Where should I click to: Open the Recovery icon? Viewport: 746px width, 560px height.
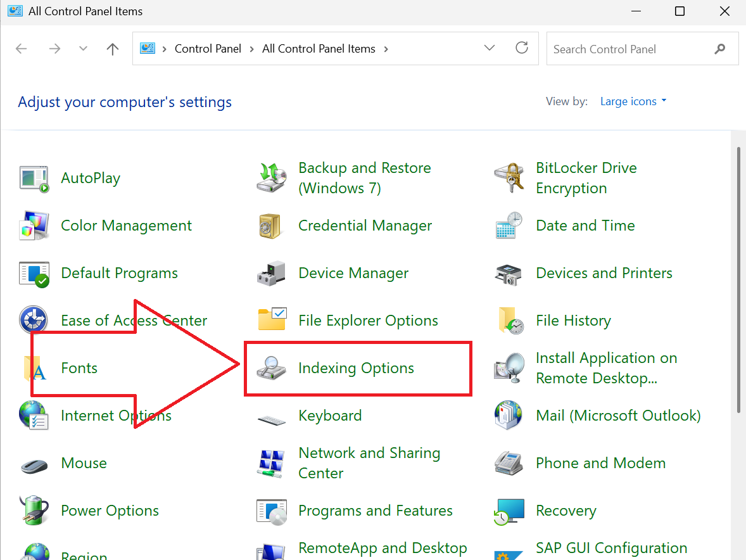[x=509, y=512]
